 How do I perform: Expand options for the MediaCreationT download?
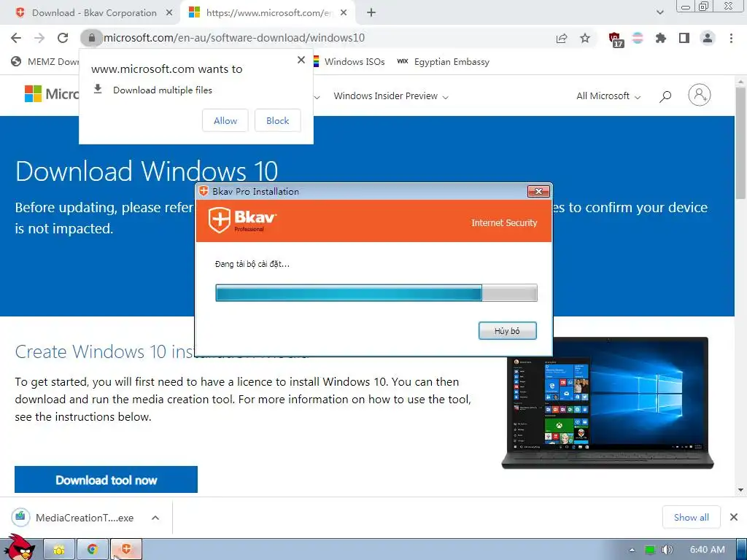tap(155, 518)
